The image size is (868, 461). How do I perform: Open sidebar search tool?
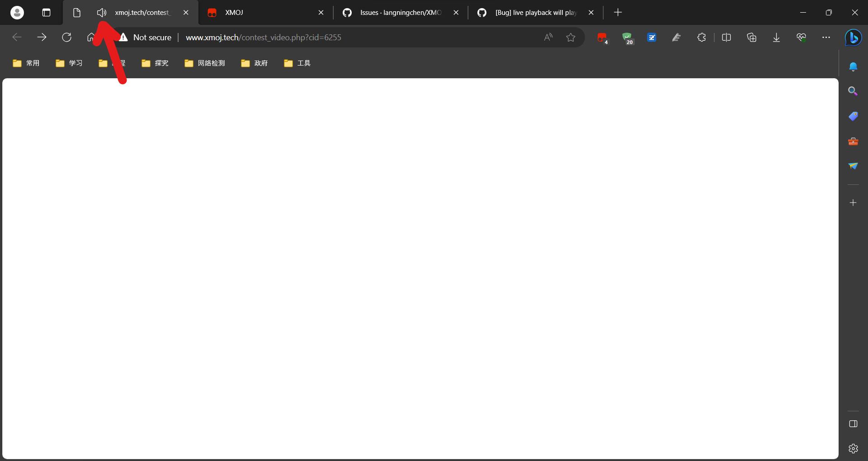click(x=853, y=91)
